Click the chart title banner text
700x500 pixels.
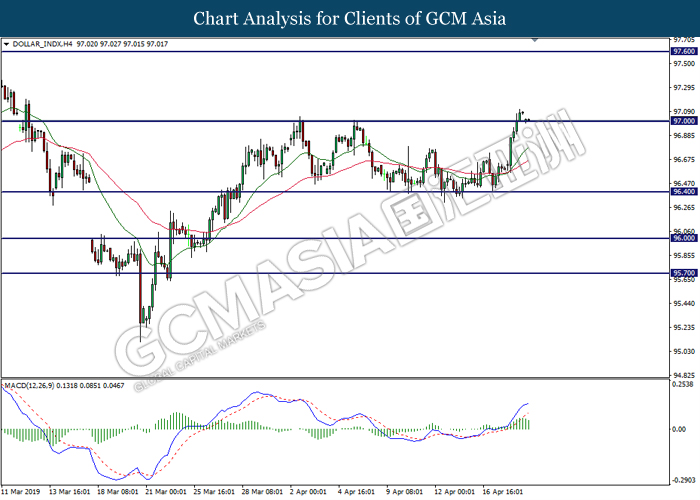pyautogui.click(x=349, y=18)
